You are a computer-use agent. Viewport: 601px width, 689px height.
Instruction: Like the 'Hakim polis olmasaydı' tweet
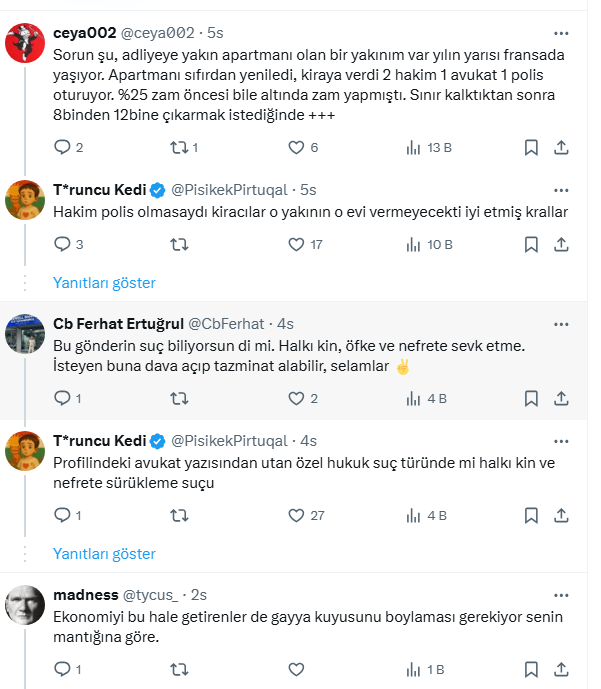296,244
